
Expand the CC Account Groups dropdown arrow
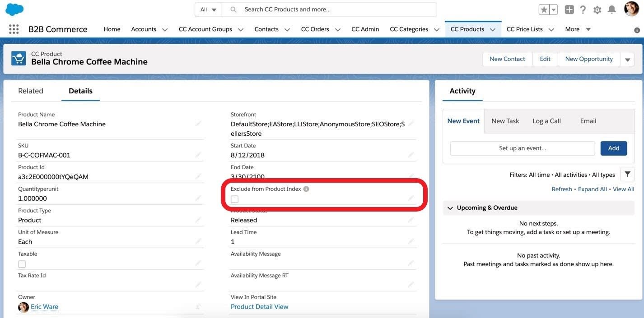[241, 29]
